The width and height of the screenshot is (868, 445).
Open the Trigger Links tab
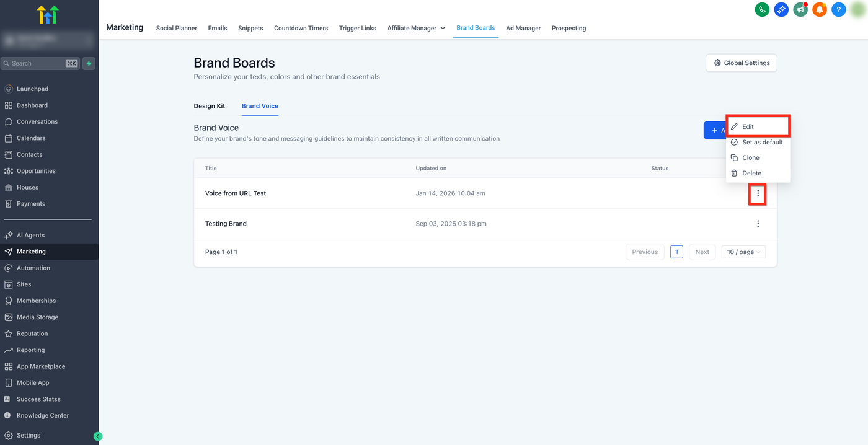pyautogui.click(x=358, y=28)
